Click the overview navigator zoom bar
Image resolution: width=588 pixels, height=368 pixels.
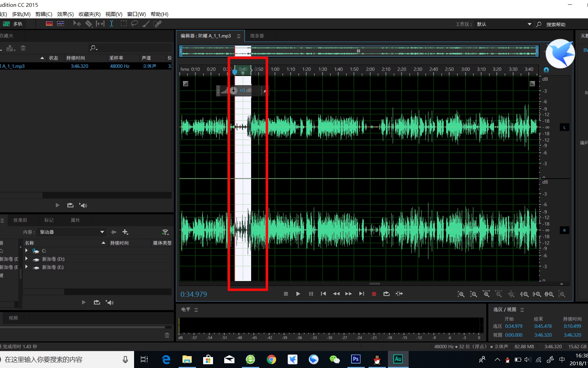point(358,51)
